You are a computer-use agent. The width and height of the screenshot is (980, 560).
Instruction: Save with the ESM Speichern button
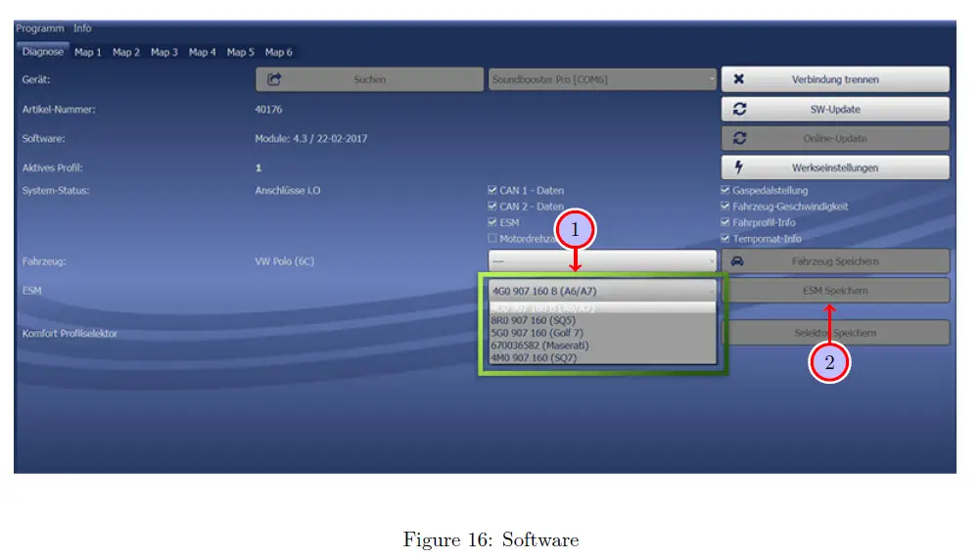click(x=835, y=291)
